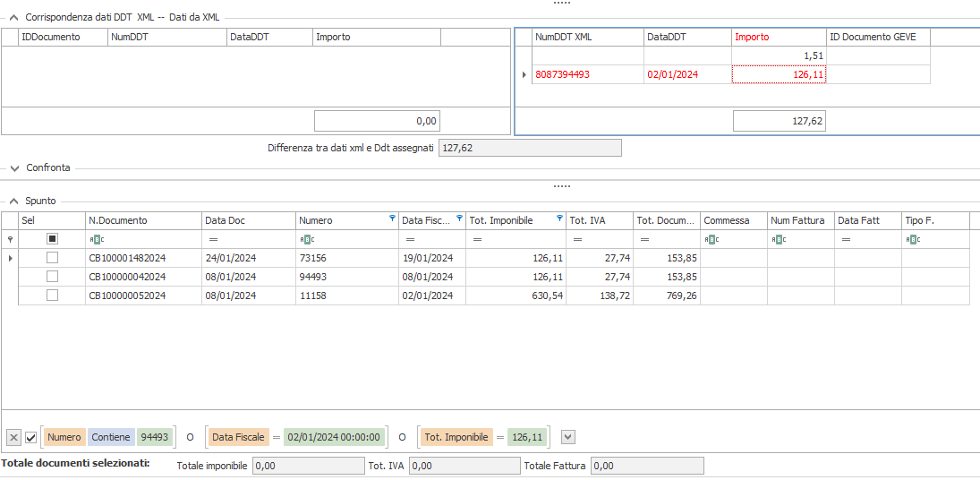Check the Sel box for CB100001482024
This screenshot has height=480, width=980.
[x=53, y=258]
